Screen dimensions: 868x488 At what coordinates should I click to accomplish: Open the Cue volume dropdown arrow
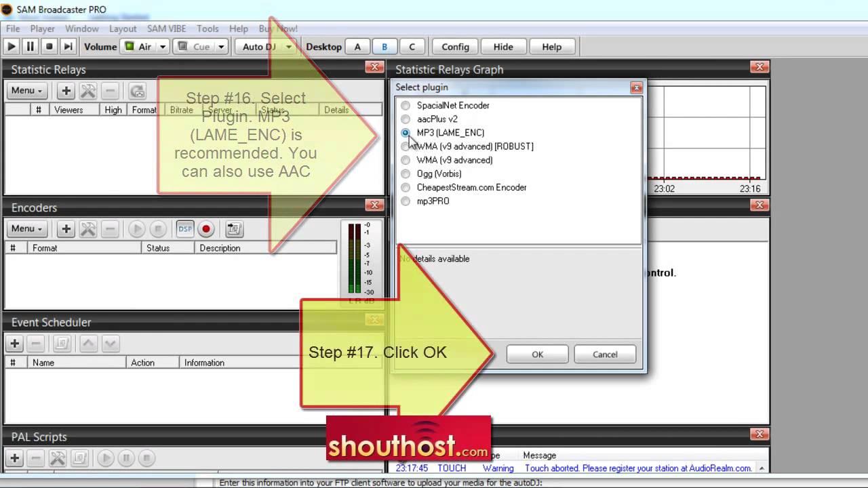tap(221, 47)
